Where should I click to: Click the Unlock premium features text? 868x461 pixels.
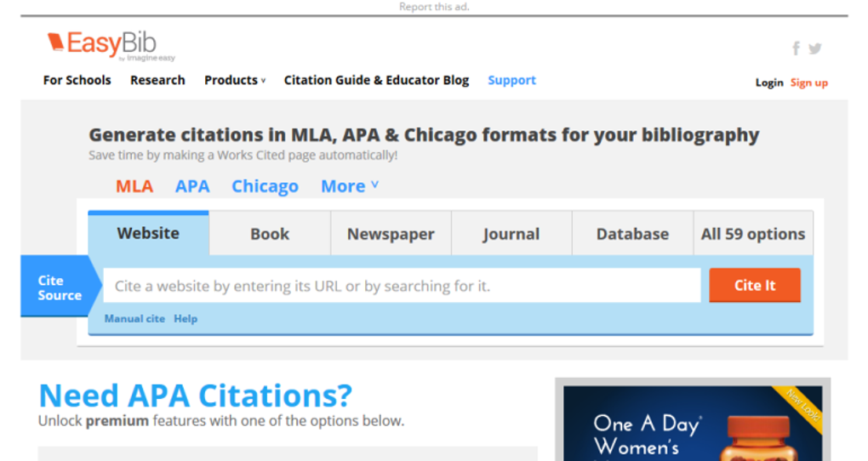pos(221,421)
